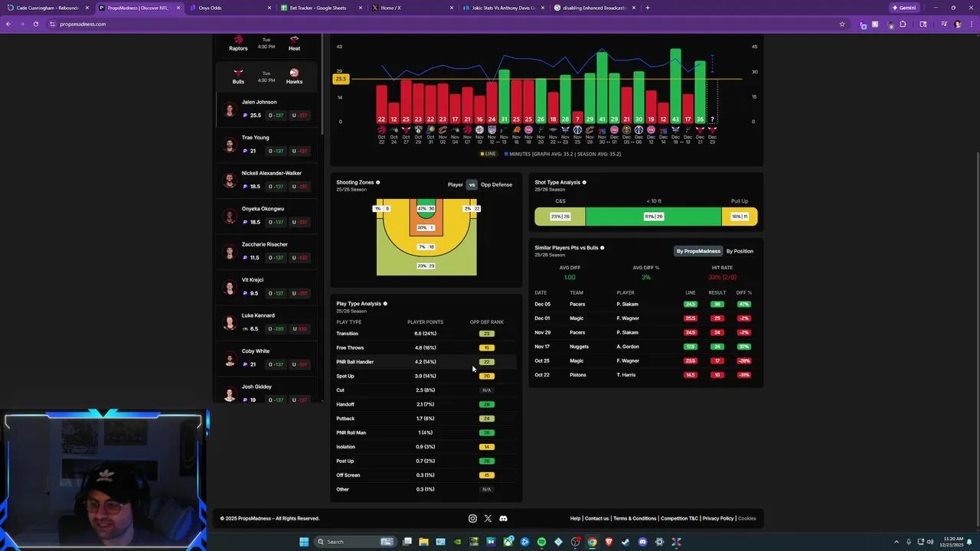Click Chrome icon on the taskbar
This screenshot has height=551, width=980.
tap(592, 542)
